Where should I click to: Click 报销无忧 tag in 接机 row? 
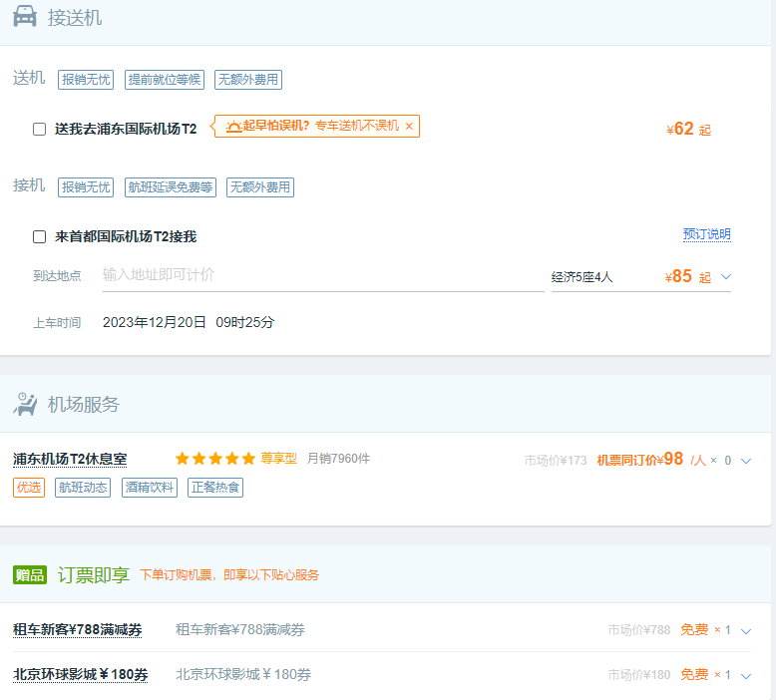click(x=86, y=187)
